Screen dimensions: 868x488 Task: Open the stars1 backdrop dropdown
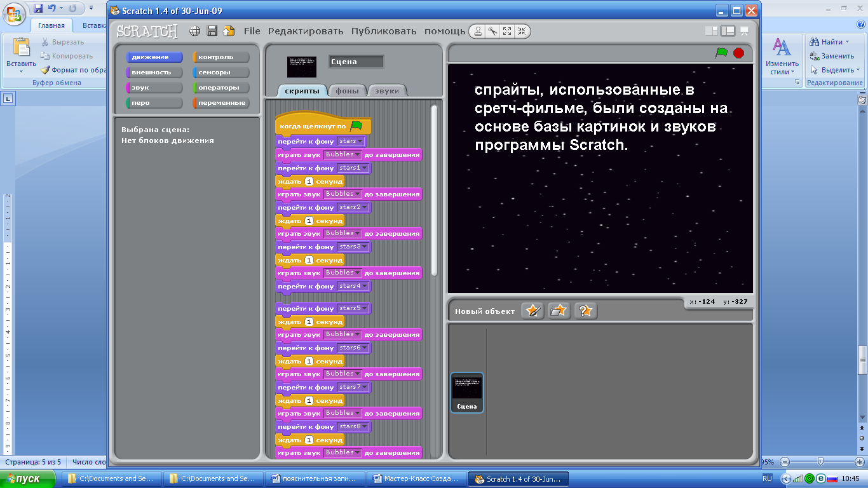[x=353, y=168]
